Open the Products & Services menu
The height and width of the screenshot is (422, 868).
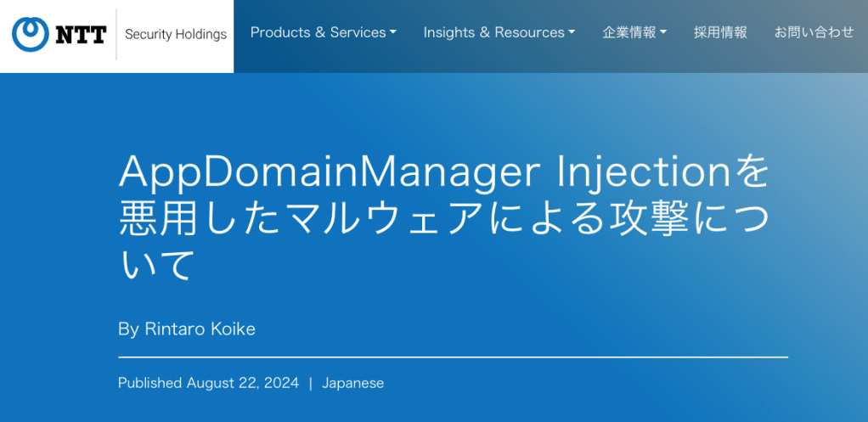click(318, 32)
